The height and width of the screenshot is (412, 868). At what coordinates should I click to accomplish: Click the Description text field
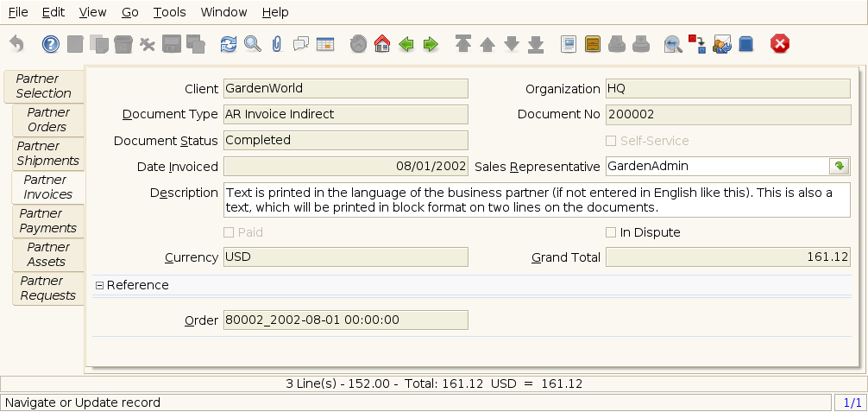coord(536,200)
